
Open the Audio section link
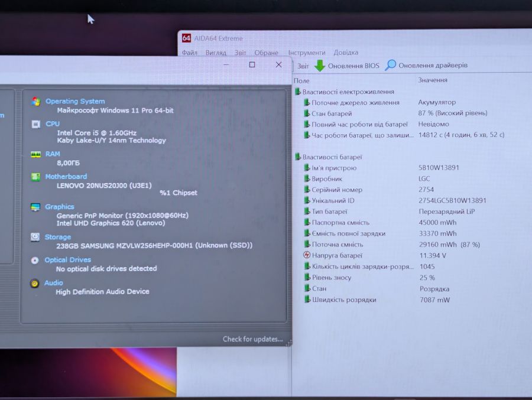[x=54, y=282]
